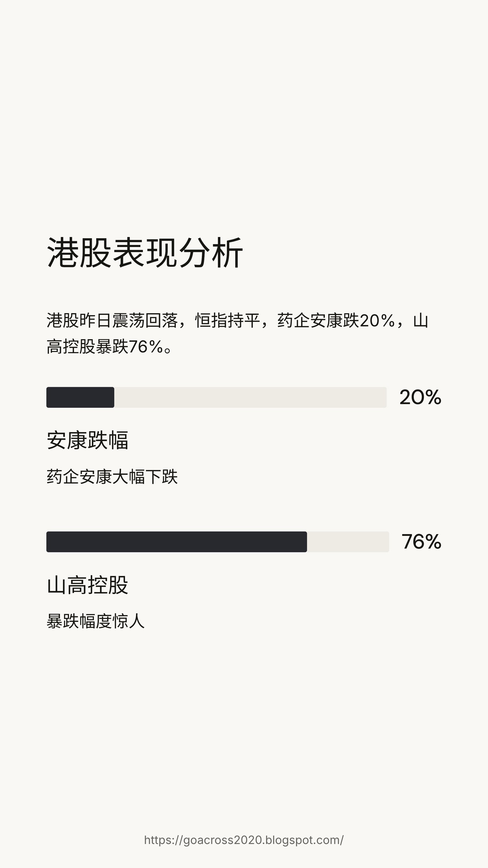Screen dimensions: 488x868
Task: Click the unfilled part of 20% bar
Action: [250, 397]
